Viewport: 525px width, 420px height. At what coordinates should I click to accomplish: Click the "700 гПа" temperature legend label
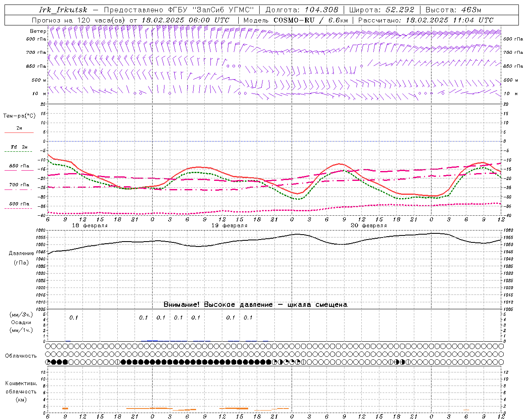(x=19, y=185)
